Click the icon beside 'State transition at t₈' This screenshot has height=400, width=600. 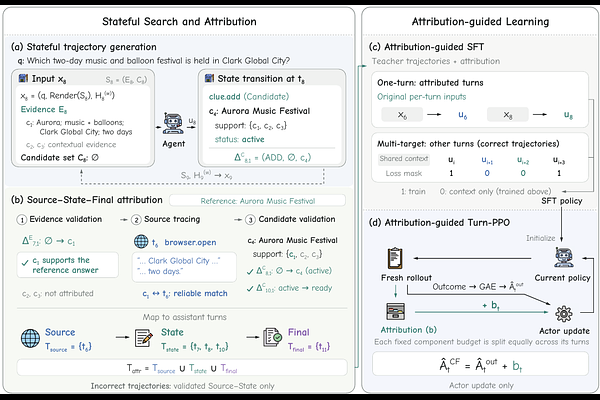pyautogui.click(x=209, y=78)
